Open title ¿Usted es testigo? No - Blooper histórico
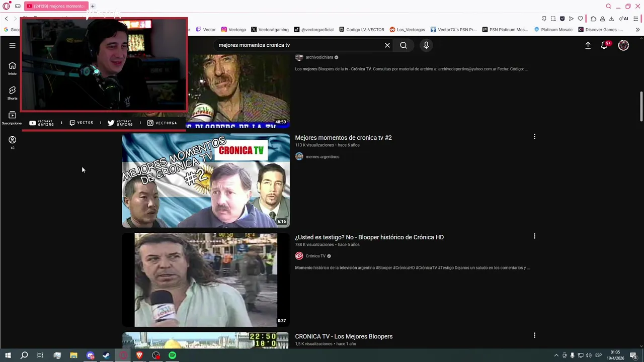644x362 pixels. [369, 237]
